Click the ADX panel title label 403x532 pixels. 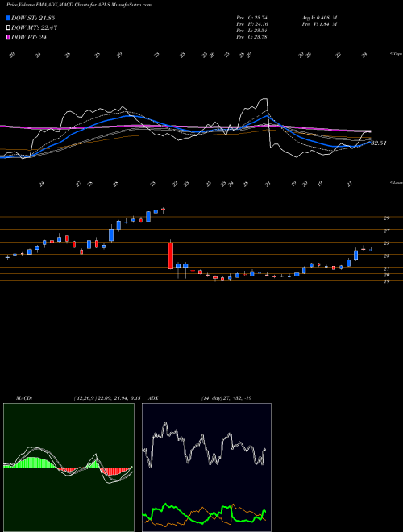(x=154, y=398)
